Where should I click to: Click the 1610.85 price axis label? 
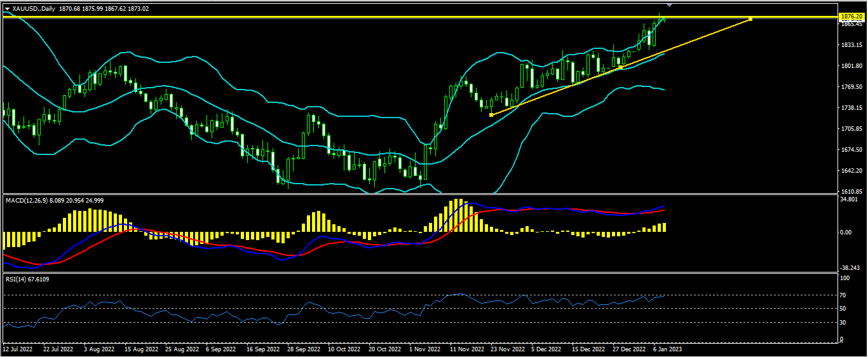(850, 191)
